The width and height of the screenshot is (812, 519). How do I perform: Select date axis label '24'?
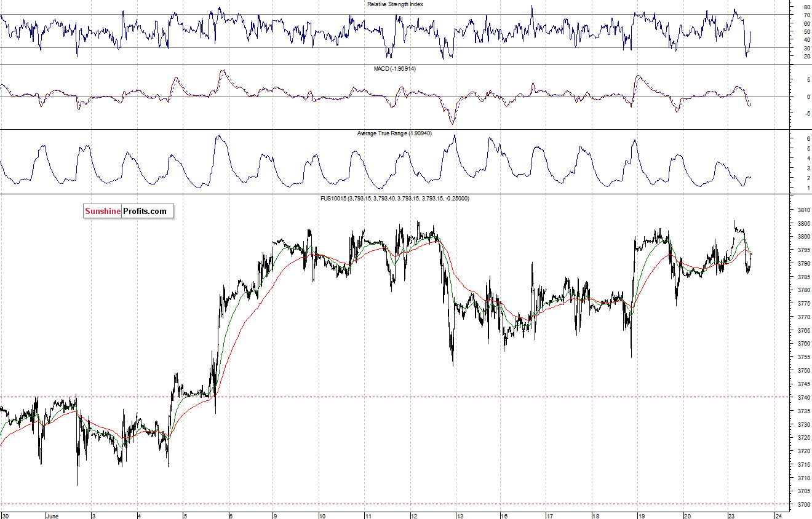tap(779, 516)
